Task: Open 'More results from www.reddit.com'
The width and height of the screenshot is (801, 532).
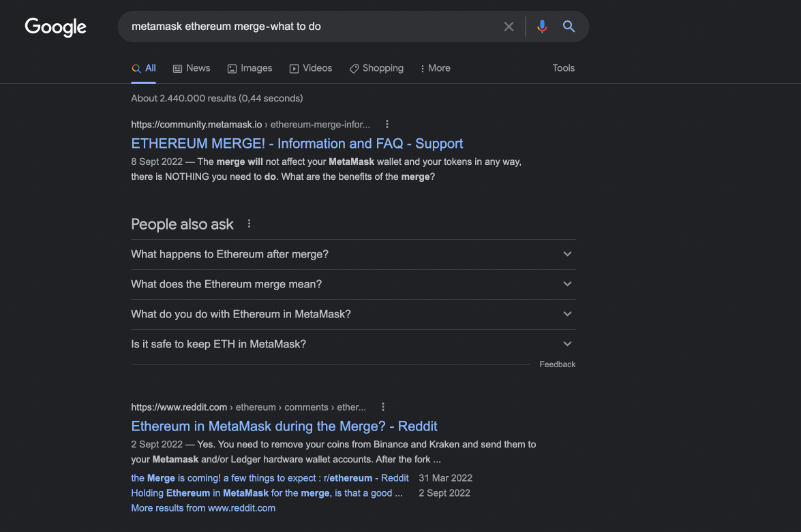Action: [203, 508]
